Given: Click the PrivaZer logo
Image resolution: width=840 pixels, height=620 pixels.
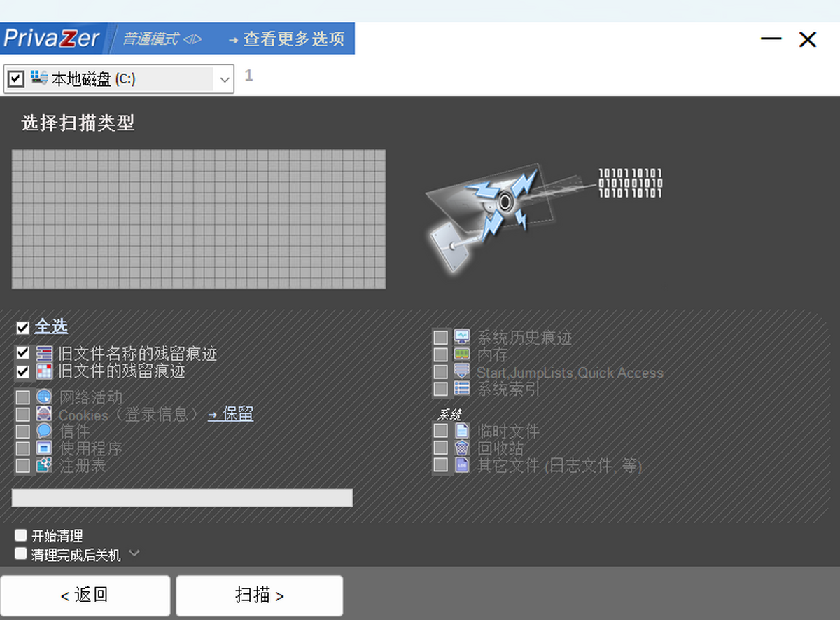Looking at the screenshot, I should (x=52, y=39).
